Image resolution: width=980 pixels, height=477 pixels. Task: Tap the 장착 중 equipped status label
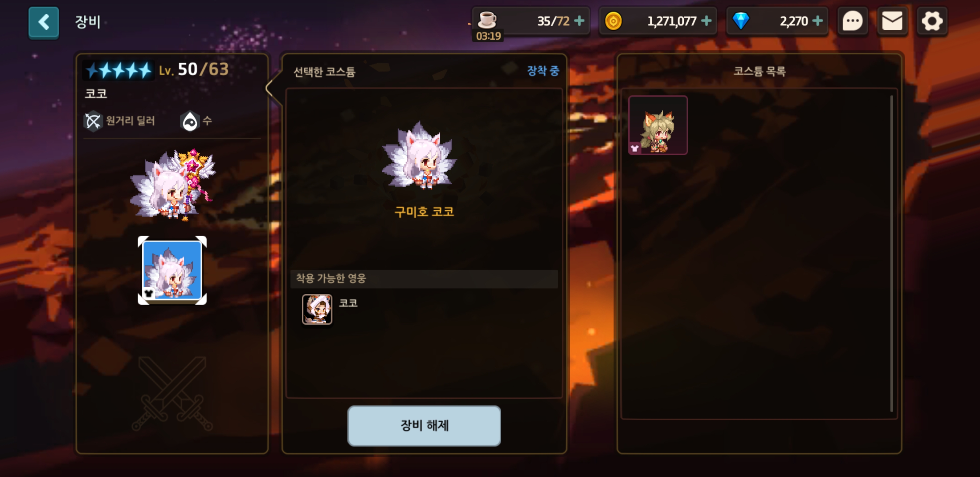click(543, 71)
